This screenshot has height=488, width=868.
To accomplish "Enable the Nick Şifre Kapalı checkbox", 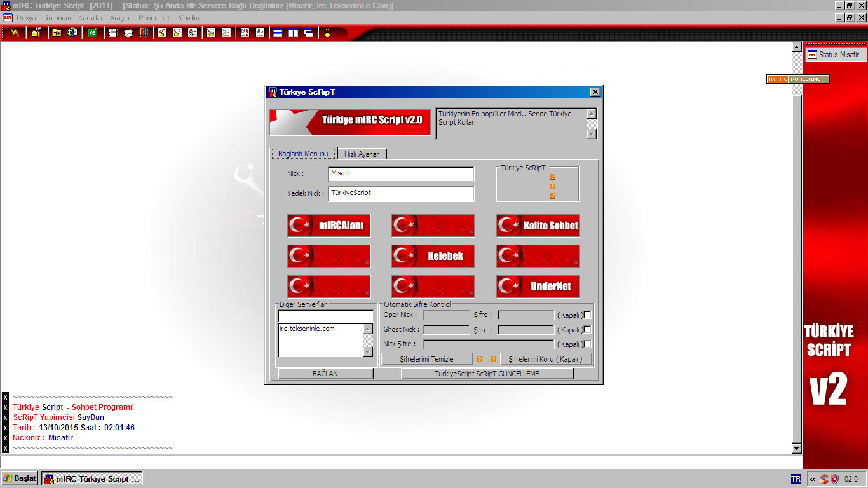I will coord(587,344).
